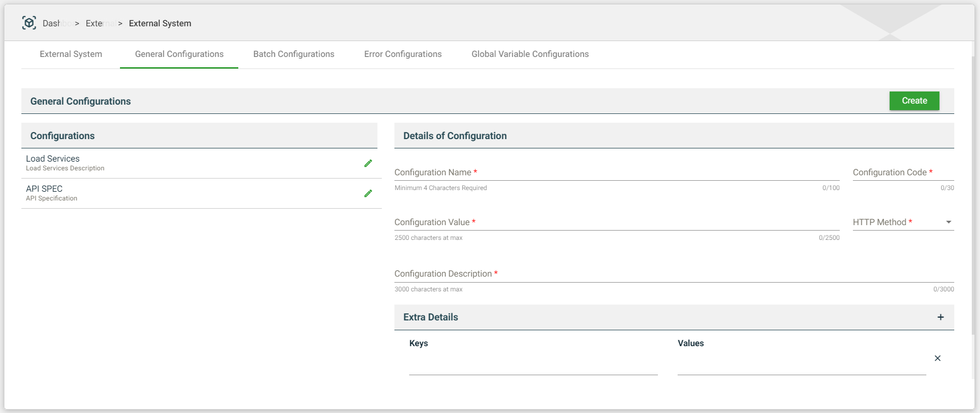Image resolution: width=980 pixels, height=413 pixels.
Task: Open the HTTP Method dropdown
Action: [x=903, y=222]
